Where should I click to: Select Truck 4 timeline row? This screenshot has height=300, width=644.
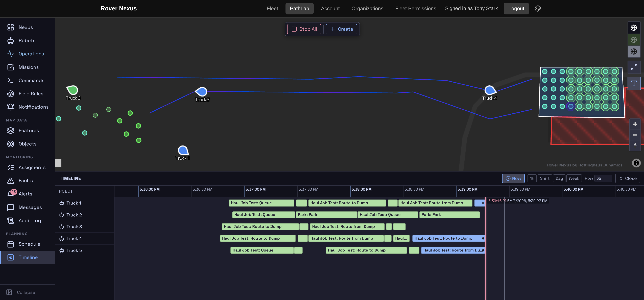tap(85, 238)
